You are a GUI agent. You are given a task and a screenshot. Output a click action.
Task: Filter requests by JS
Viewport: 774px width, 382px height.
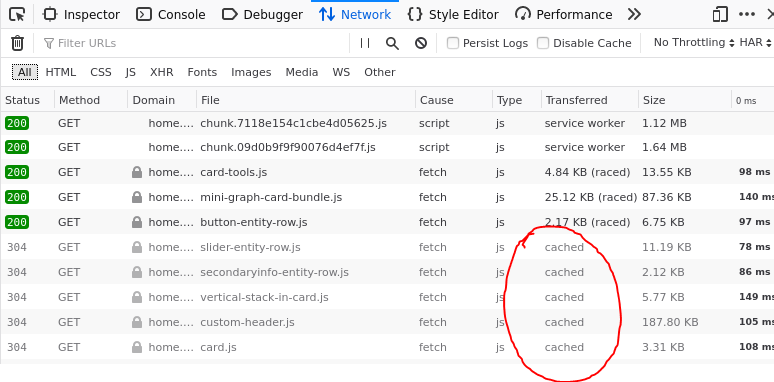[x=130, y=73]
